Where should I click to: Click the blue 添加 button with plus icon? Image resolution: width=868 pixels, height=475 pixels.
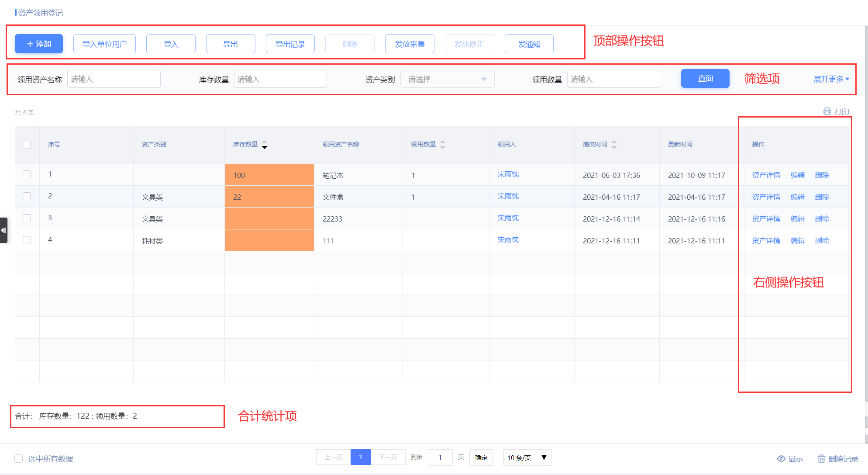pos(39,44)
